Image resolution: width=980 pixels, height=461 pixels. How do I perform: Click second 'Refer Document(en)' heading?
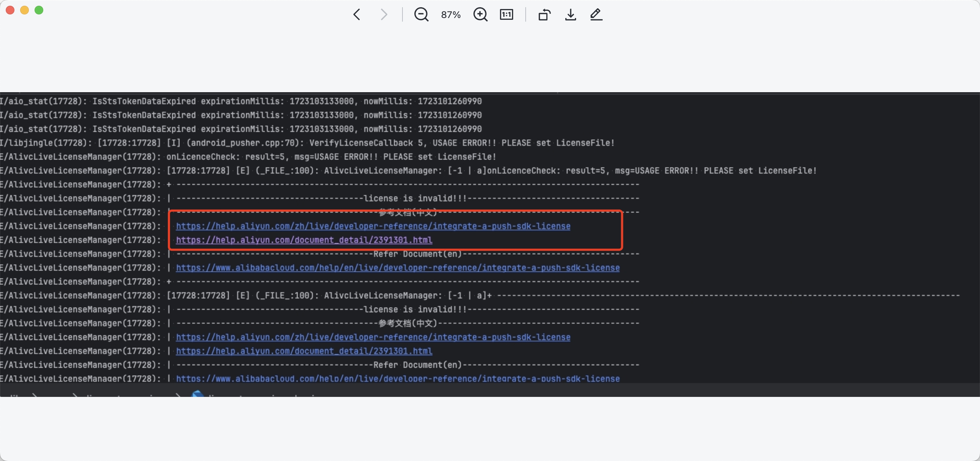(x=417, y=365)
